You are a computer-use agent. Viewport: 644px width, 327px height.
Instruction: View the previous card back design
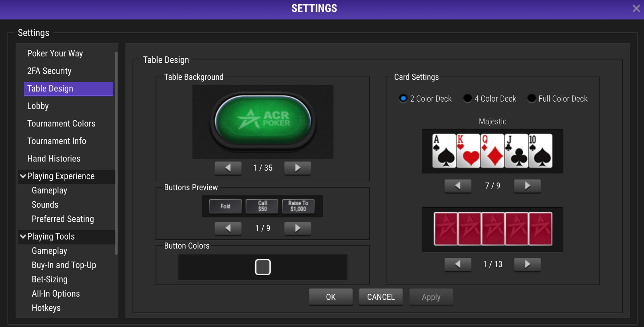coord(457,264)
